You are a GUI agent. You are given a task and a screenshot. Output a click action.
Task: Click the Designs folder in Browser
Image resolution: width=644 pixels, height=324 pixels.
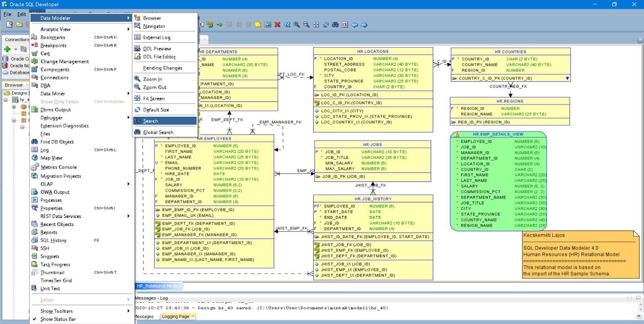[x=16, y=93]
